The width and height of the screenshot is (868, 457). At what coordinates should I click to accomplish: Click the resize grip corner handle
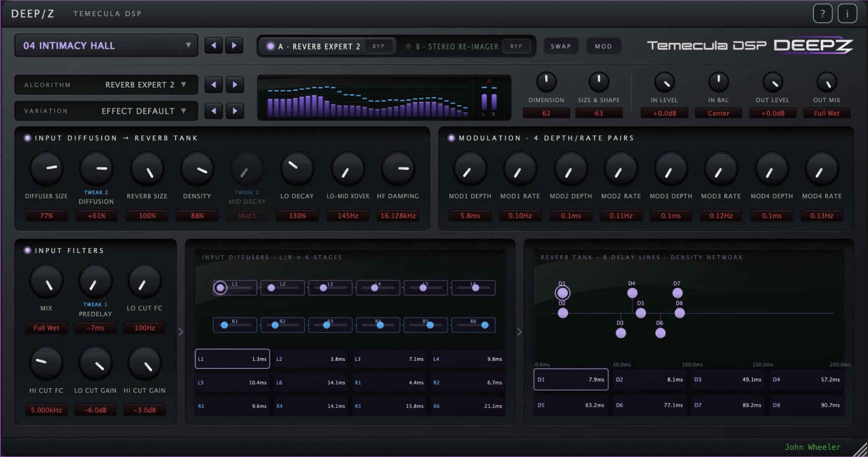coord(860,449)
